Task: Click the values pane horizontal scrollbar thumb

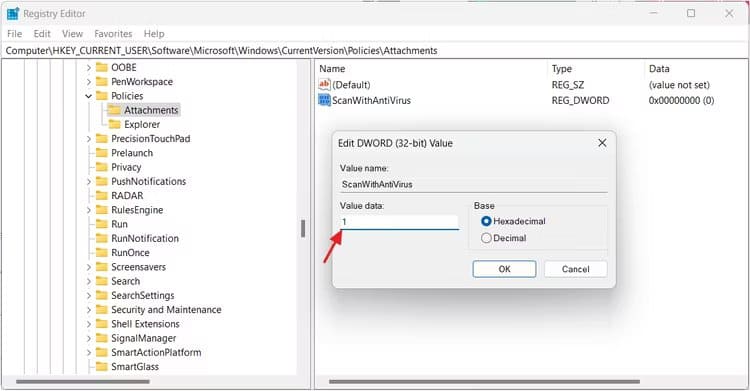Action: click(485, 381)
